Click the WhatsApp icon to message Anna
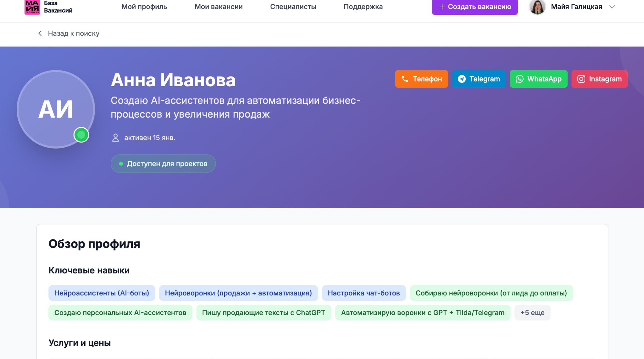644x359 pixels. (x=519, y=79)
